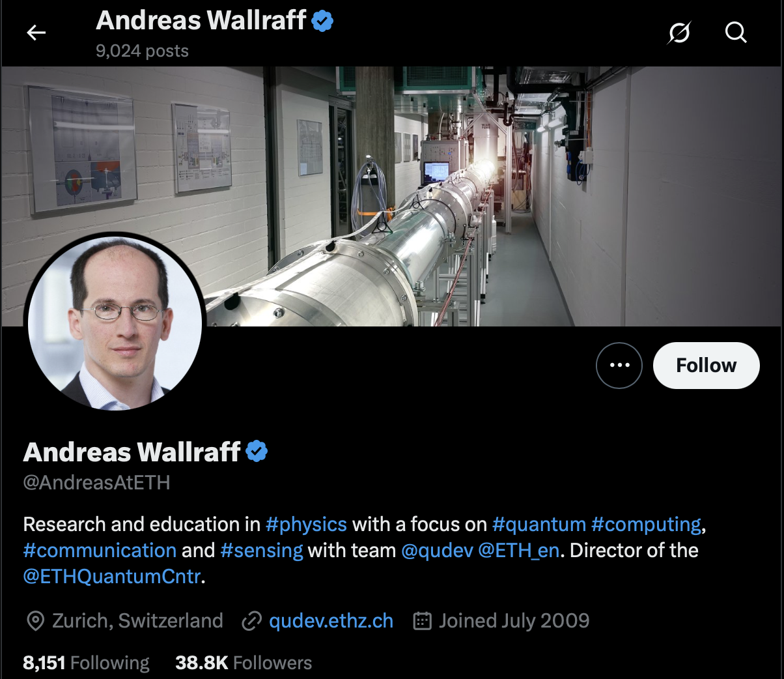Image resolution: width=784 pixels, height=679 pixels.
Task: Click the calendar icon next to Joined date
Action: pos(423,621)
